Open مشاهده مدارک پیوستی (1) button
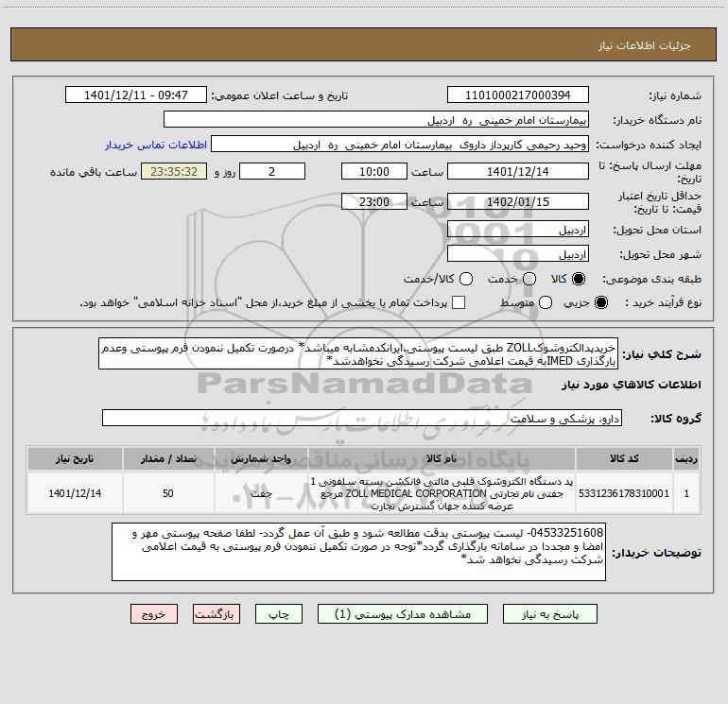728x704 pixels. click(403, 614)
